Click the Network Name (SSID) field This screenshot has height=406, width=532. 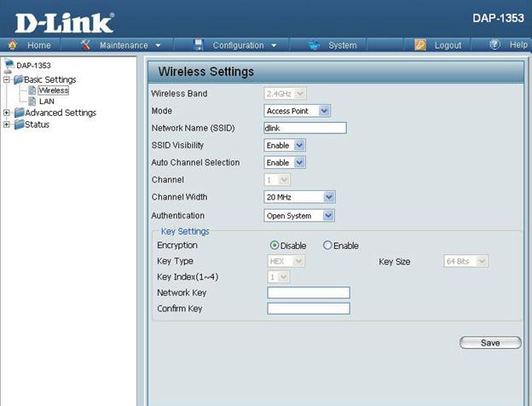[x=305, y=128]
